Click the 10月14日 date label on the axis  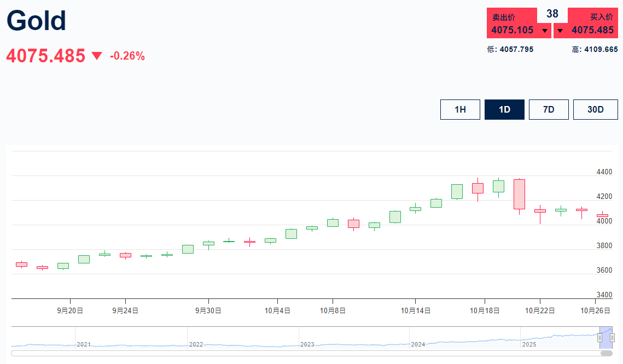(x=416, y=310)
